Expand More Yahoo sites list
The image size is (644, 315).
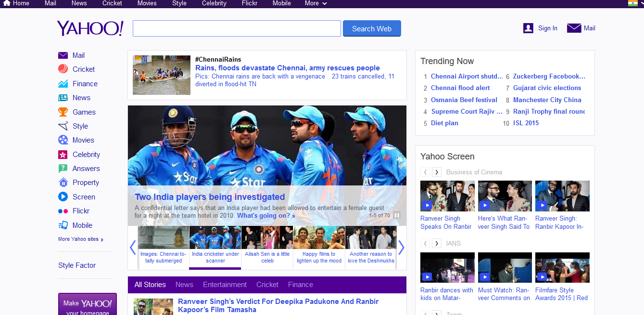80,239
